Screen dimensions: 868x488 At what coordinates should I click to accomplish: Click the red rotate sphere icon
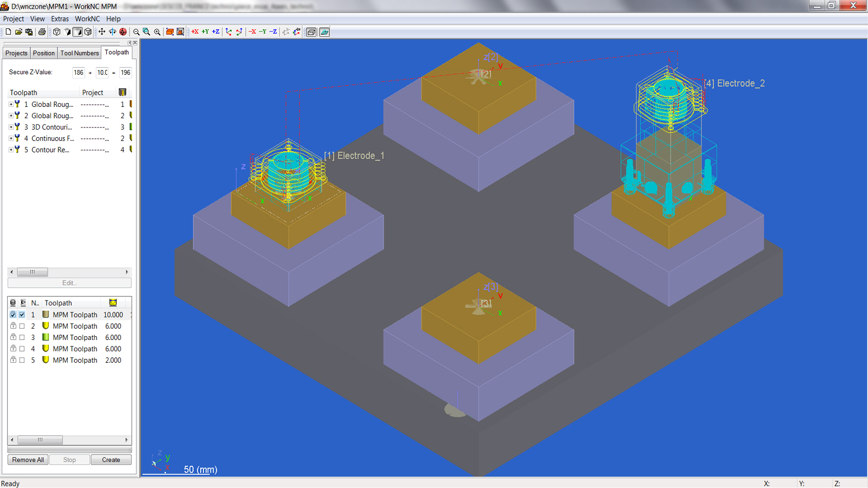[x=123, y=32]
